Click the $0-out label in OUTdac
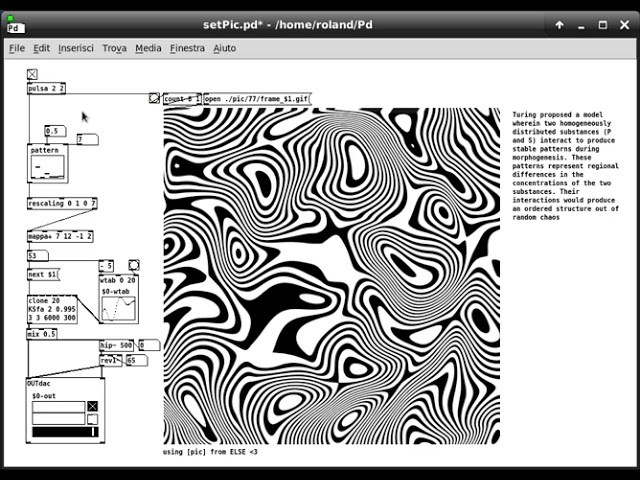The width and height of the screenshot is (640, 480). [44, 396]
